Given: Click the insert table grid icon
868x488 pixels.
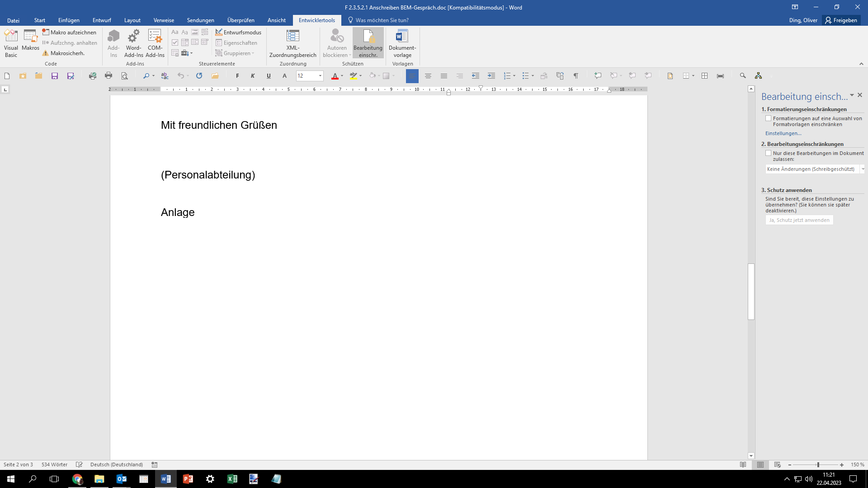Looking at the screenshot, I should [704, 76].
